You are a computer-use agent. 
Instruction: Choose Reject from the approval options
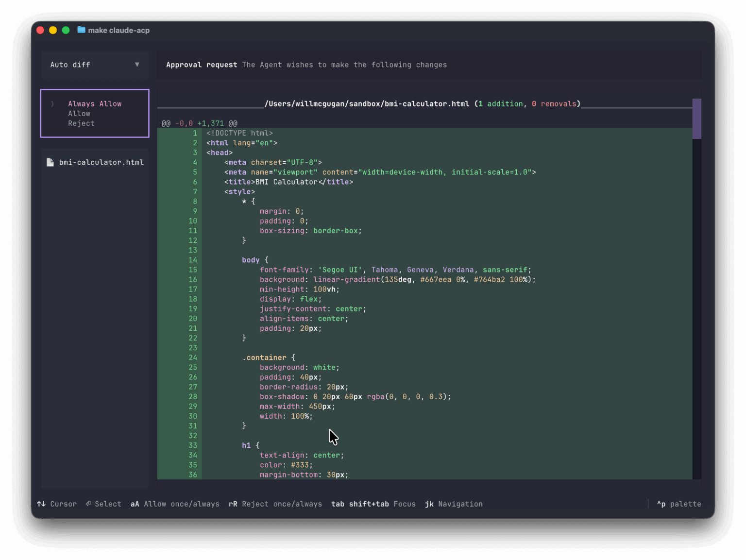click(x=81, y=123)
